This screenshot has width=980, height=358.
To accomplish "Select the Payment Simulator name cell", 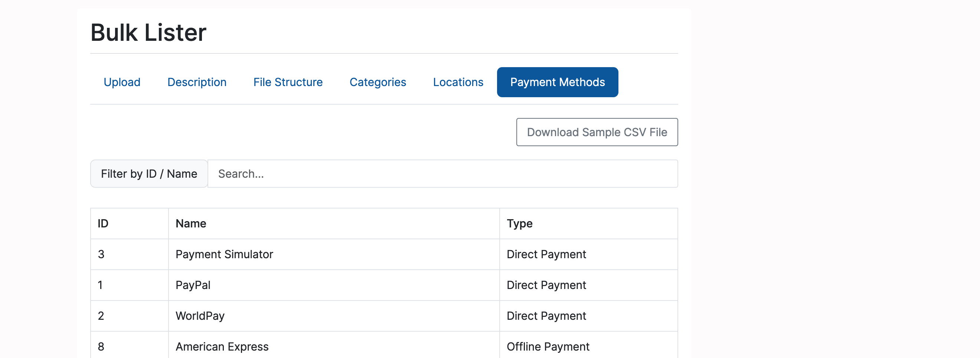I will pyautogui.click(x=224, y=254).
